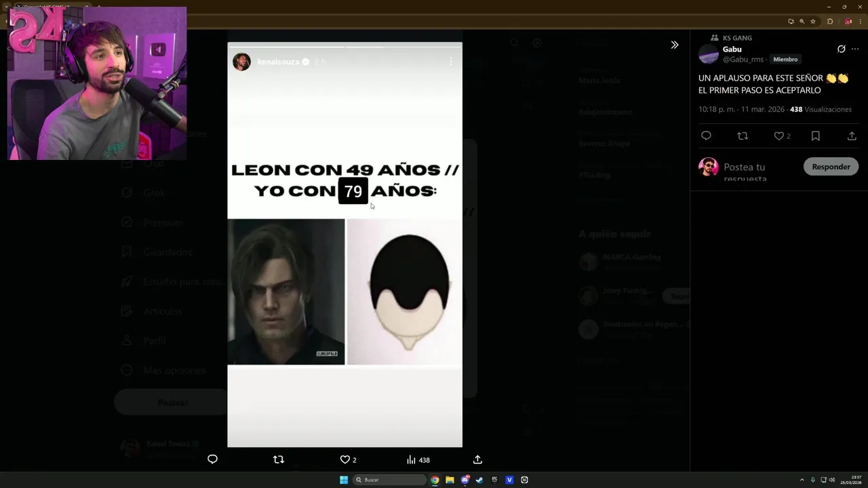Open Discord from the taskbar
868x488 pixels.
pos(465,480)
